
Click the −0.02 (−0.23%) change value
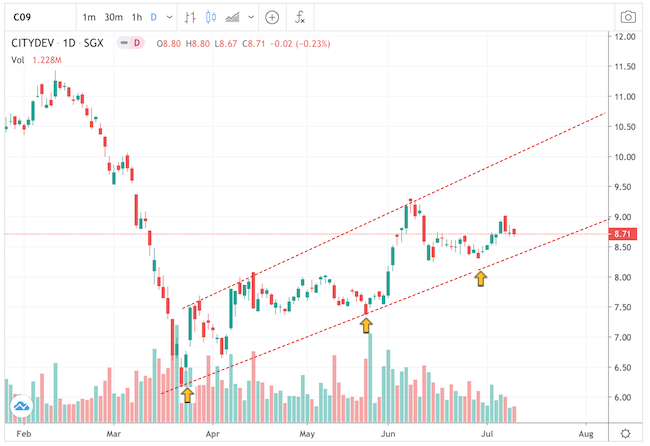(x=300, y=44)
